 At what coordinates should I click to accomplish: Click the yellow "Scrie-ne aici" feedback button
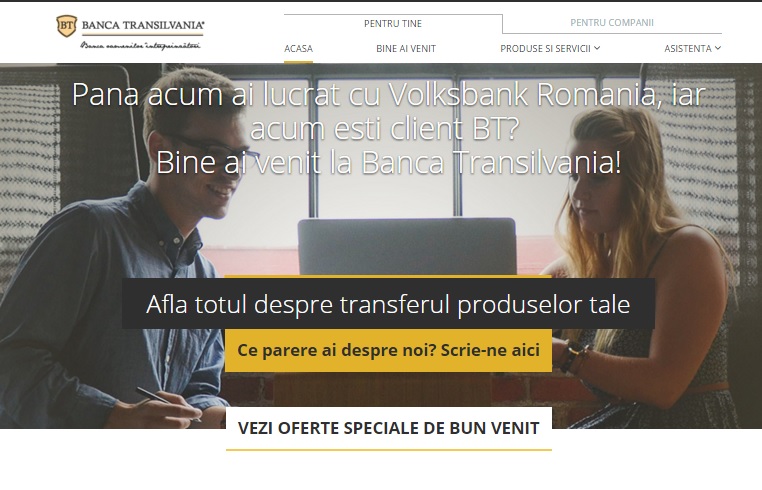coord(388,350)
